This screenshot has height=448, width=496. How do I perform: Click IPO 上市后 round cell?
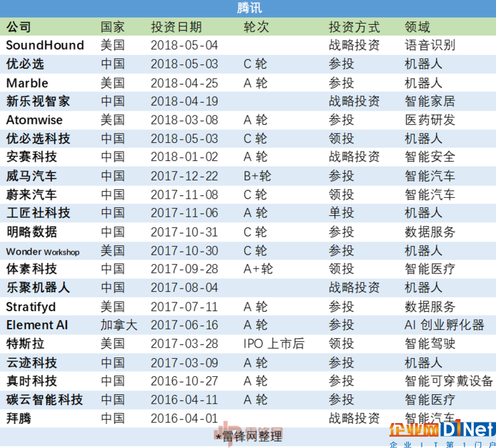pyautogui.click(x=274, y=343)
